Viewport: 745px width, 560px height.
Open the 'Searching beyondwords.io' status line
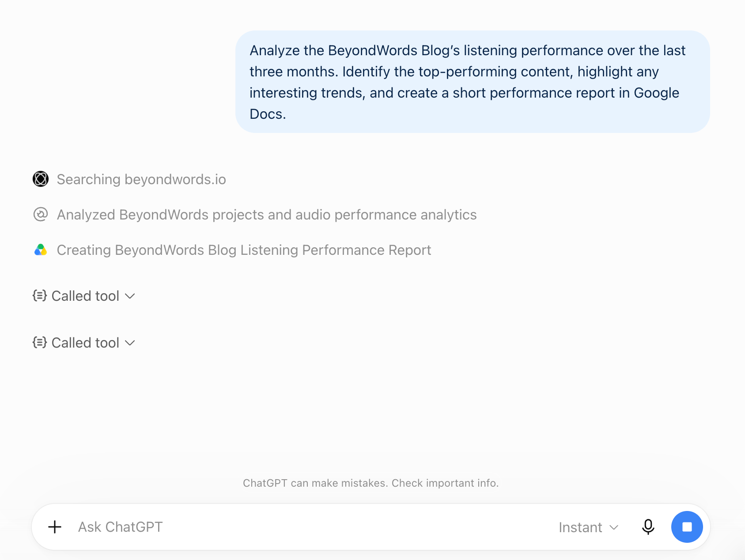pyautogui.click(x=141, y=179)
